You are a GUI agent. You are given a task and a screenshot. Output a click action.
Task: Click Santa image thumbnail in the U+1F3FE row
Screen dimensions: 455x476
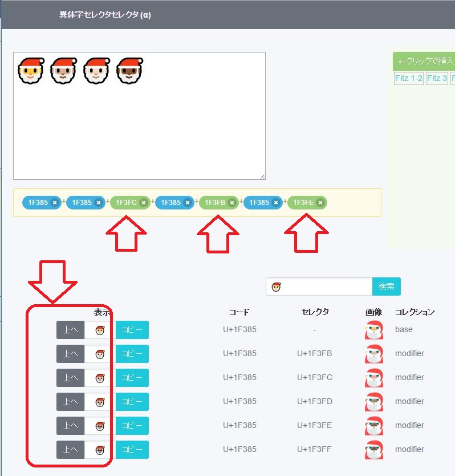point(374,426)
